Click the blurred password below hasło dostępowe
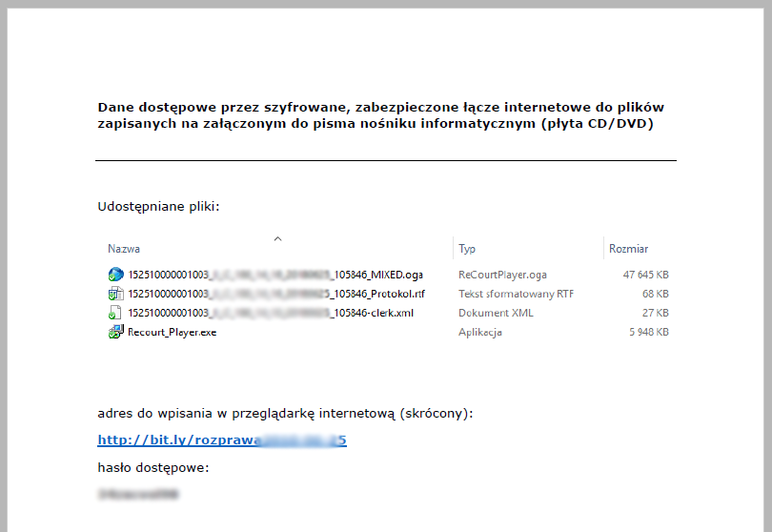Screen dimensions: 772x532 click(x=138, y=495)
